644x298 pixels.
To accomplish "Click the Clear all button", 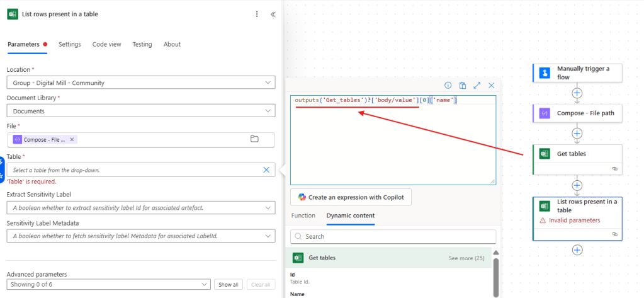I will point(261,284).
